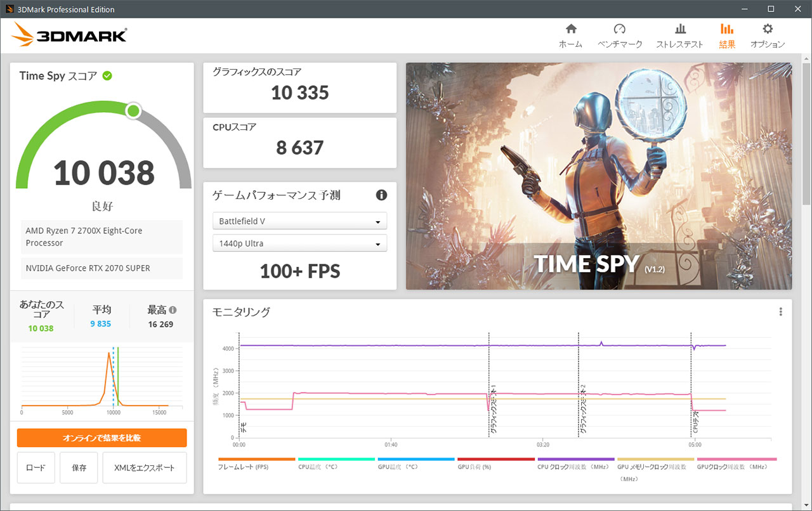Go to the ホーム (Home) icon
This screenshot has width=812, height=511.
(570, 29)
